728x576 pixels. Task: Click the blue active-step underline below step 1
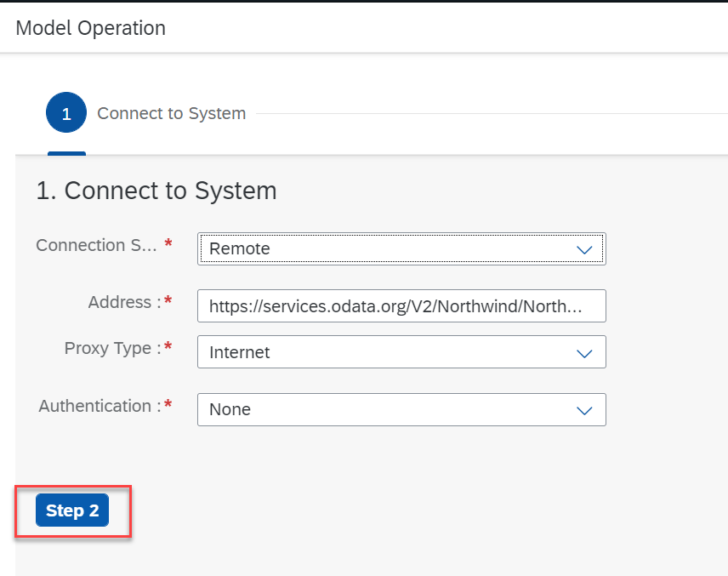pyautogui.click(x=66, y=153)
